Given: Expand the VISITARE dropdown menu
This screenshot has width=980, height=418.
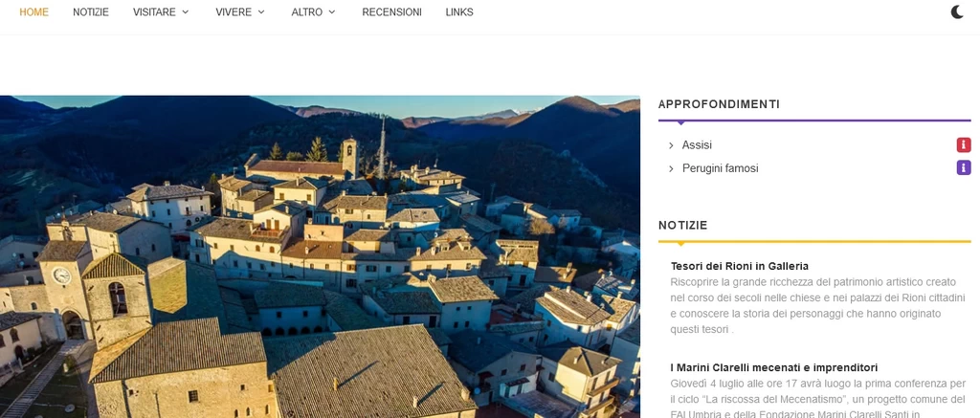Looking at the screenshot, I should point(161,11).
